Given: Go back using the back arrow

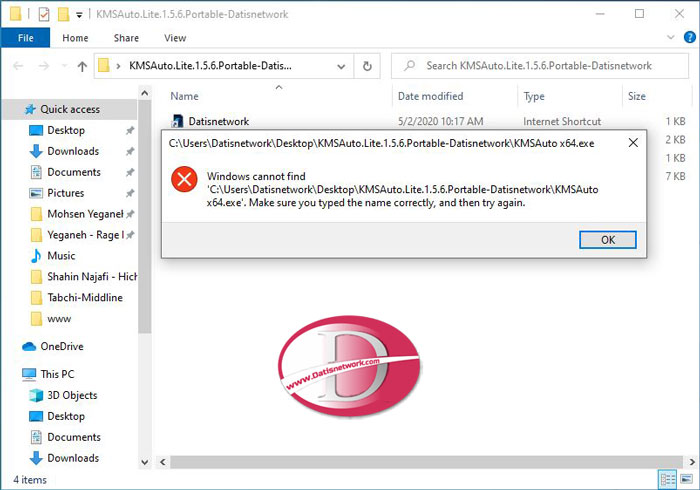Looking at the screenshot, I should click(18, 66).
